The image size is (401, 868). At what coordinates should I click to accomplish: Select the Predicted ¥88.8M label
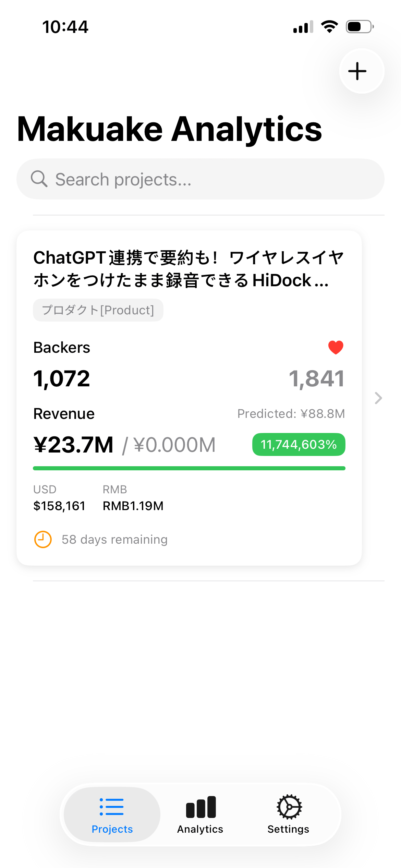(x=291, y=414)
